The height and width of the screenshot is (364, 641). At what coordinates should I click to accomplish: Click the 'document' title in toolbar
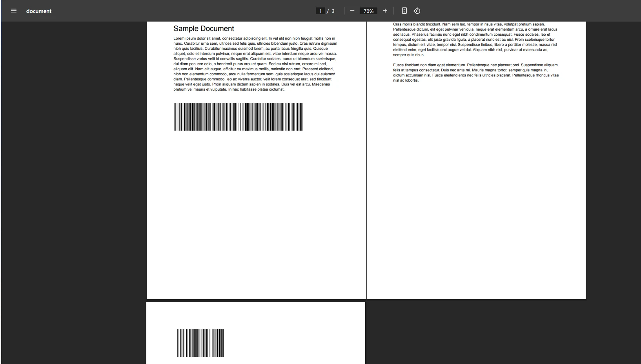click(39, 11)
